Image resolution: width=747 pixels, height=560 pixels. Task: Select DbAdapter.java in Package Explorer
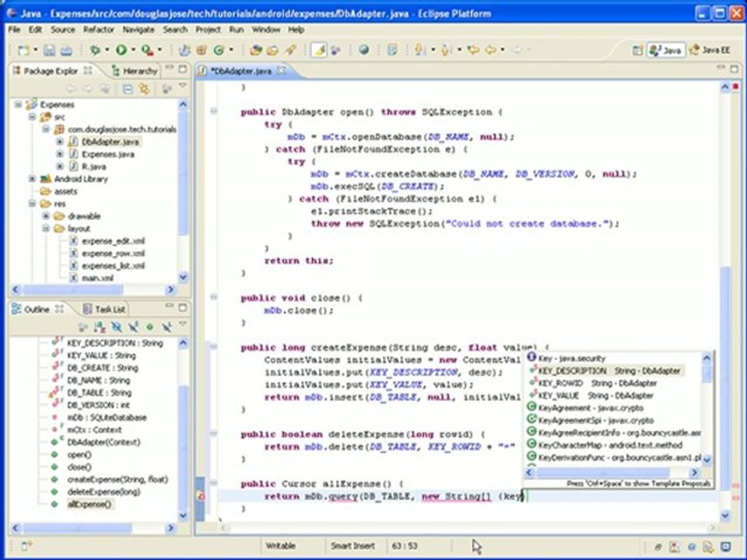click(110, 142)
